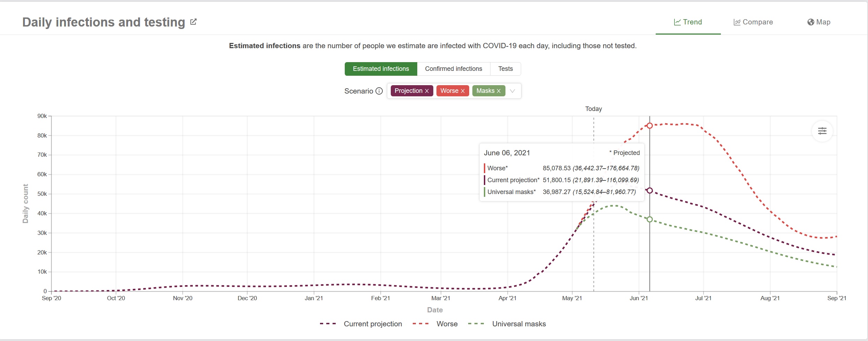Image resolution: width=868 pixels, height=341 pixels.
Task: Select Confirmed infections view
Action: 454,69
